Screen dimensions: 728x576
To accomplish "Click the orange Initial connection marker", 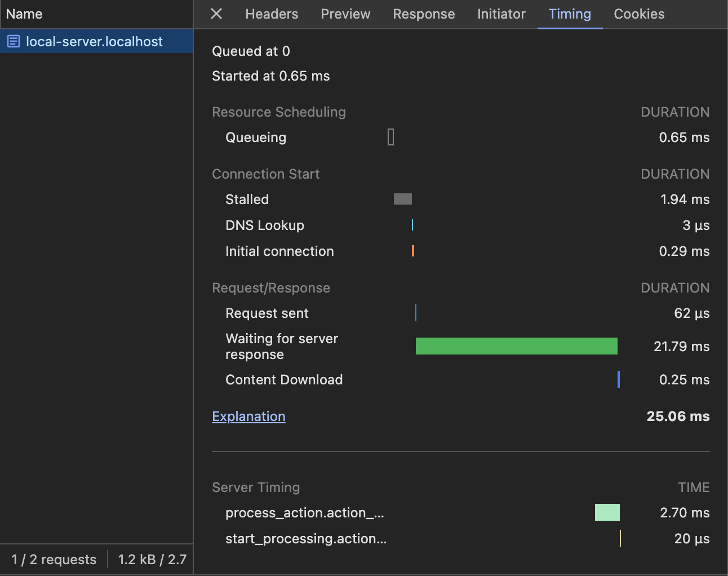I will point(413,251).
